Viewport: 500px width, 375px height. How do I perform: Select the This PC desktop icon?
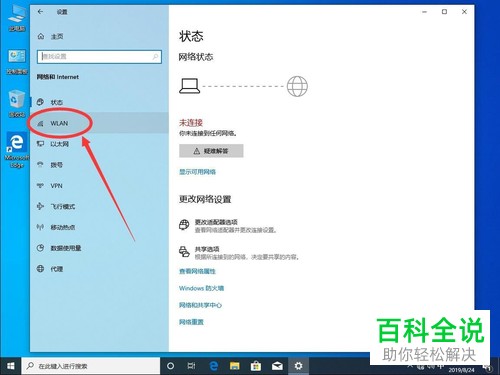[17, 17]
